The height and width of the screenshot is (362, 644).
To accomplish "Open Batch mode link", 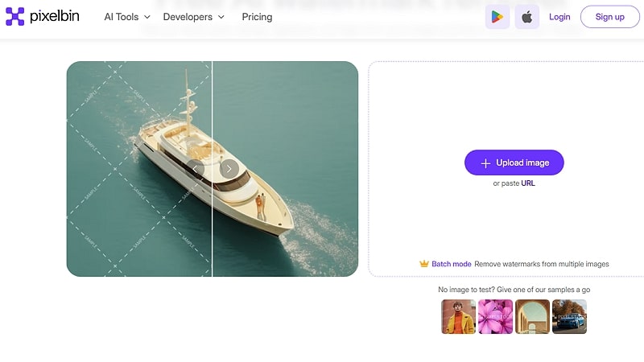I will [451, 264].
